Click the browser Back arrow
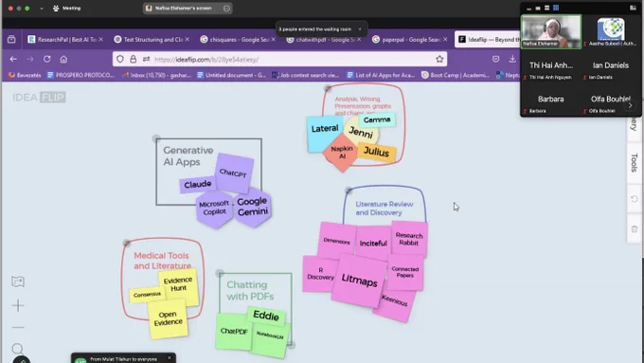 click(x=13, y=59)
